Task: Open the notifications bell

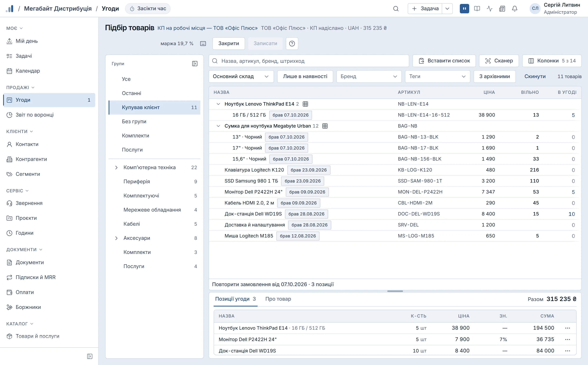Action: (x=514, y=9)
